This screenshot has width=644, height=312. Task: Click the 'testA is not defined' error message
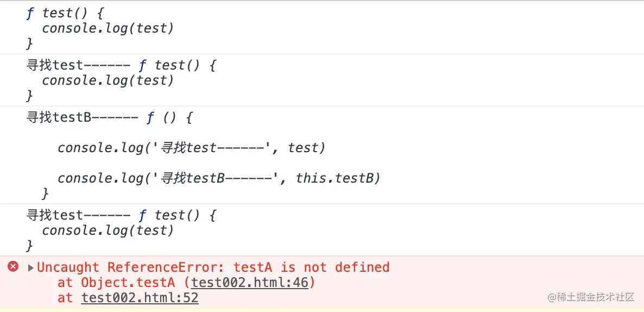311,267
